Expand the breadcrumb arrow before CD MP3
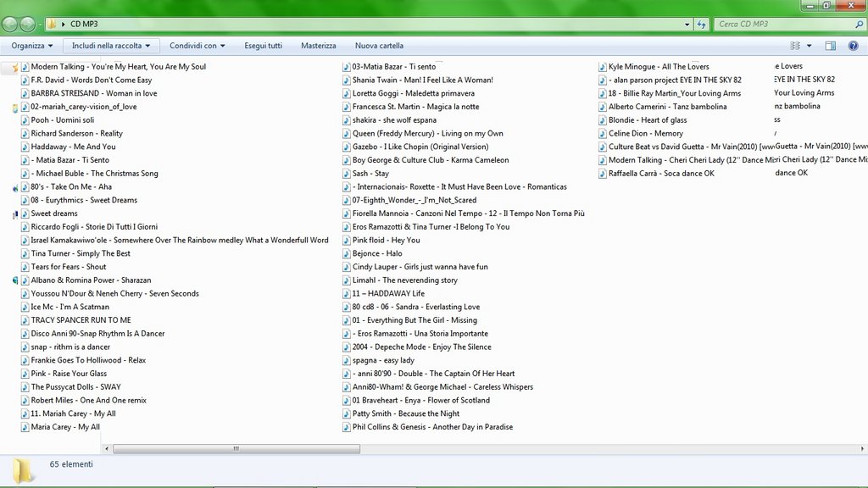Image resolution: width=868 pixels, height=488 pixels. click(63, 25)
